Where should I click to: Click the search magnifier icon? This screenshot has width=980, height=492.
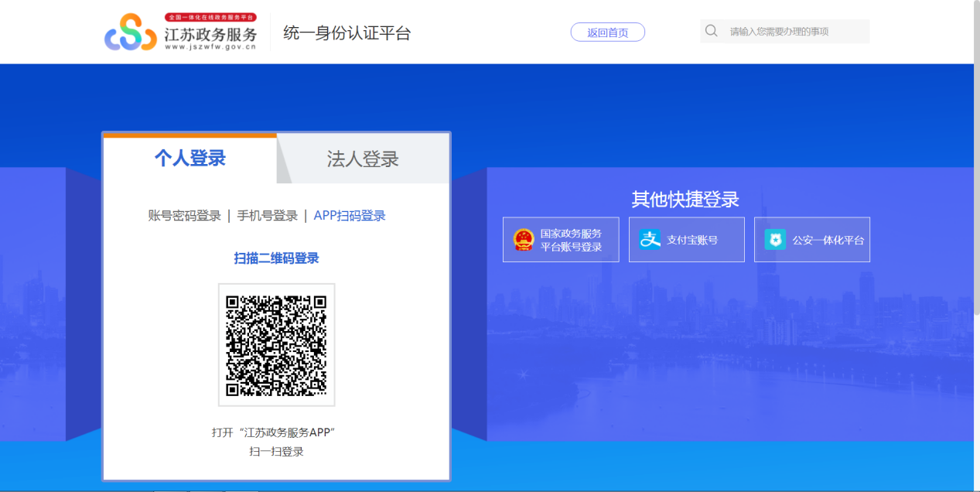click(711, 31)
